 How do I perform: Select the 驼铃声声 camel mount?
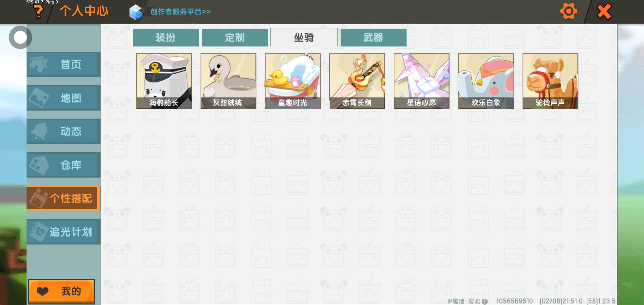pos(550,81)
